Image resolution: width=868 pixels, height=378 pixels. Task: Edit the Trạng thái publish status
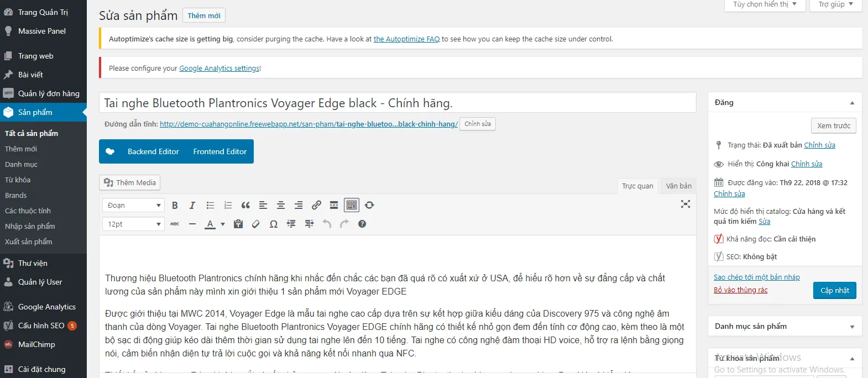[819, 145]
